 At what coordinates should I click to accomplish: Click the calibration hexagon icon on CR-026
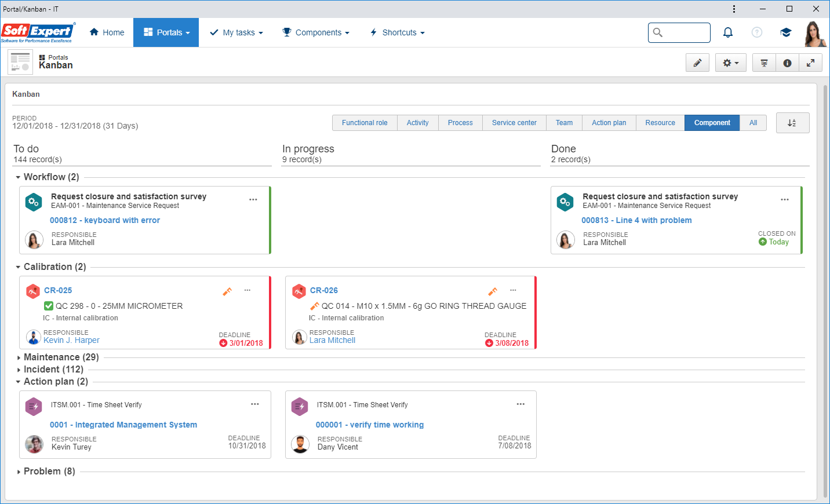point(299,291)
